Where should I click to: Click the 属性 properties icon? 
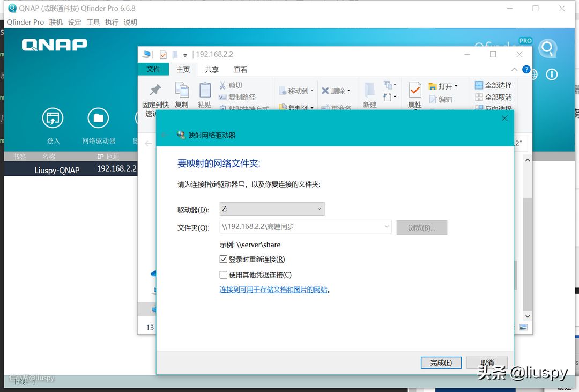(414, 90)
